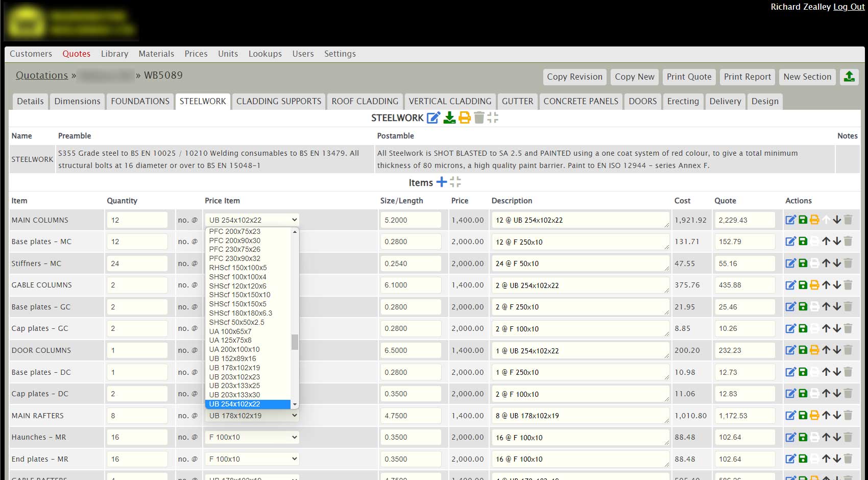Click the Print Quote button
868x480 pixels.
(x=689, y=77)
